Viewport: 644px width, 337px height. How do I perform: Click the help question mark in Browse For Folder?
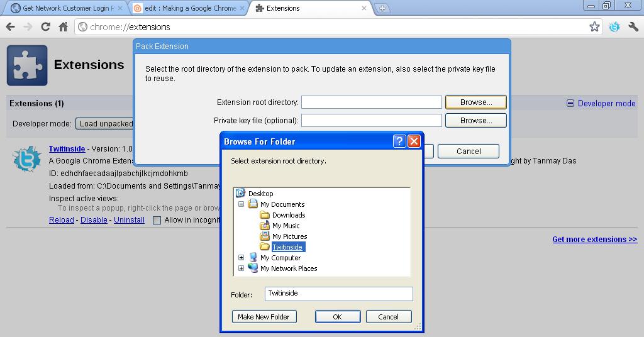tap(399, 141)
